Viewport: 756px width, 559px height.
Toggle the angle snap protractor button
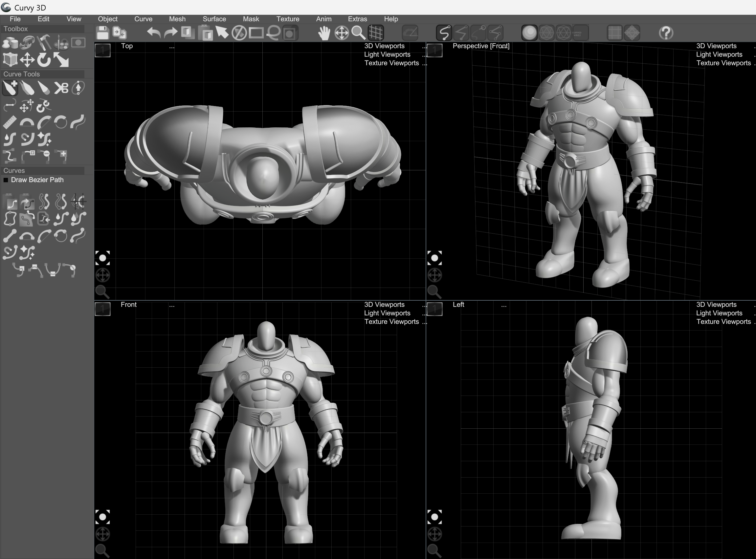point(410,33)
